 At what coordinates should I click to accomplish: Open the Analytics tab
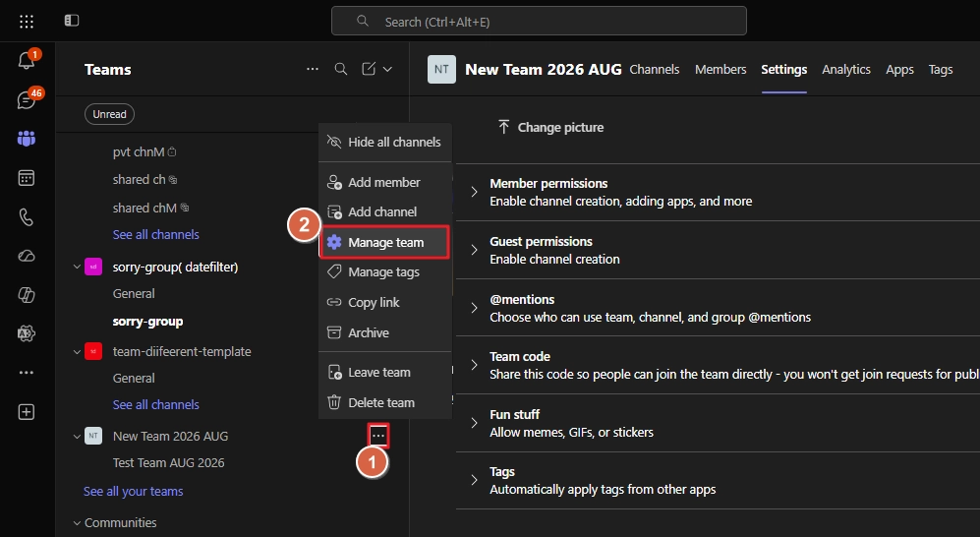[x=846, y=70]
